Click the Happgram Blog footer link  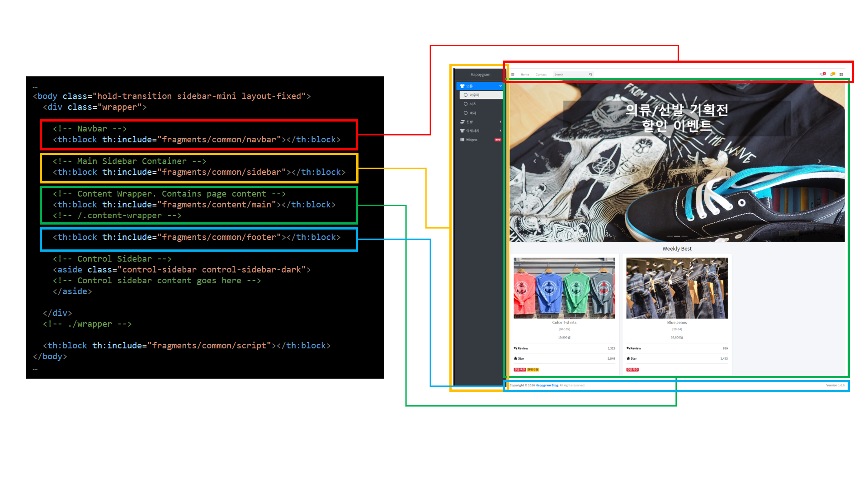pos(547,385)
